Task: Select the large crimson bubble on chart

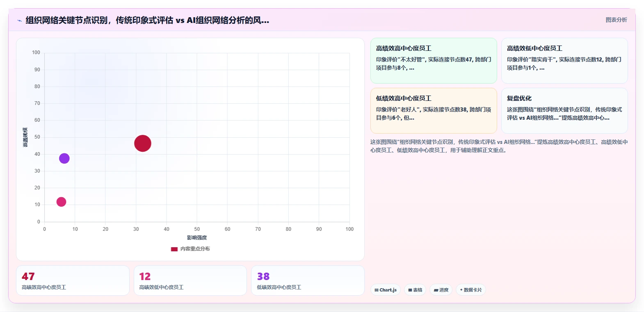Action: (x=143, y=143)
